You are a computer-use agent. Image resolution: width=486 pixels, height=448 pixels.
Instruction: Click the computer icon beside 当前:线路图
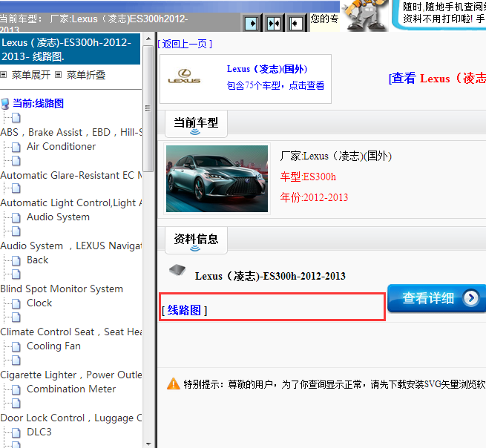tap(5, 104)
